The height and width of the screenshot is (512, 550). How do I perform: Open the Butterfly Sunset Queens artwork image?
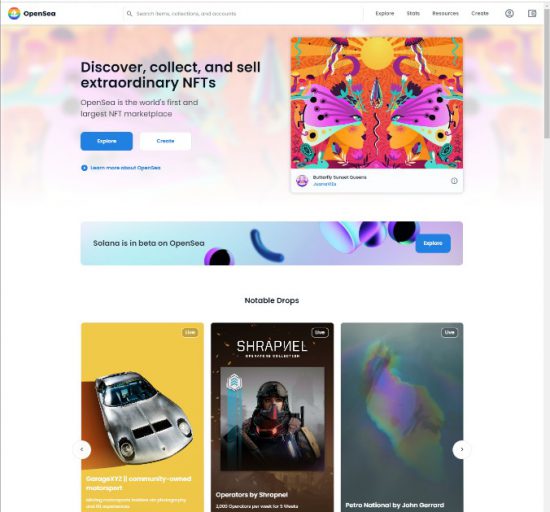(377, 103)
